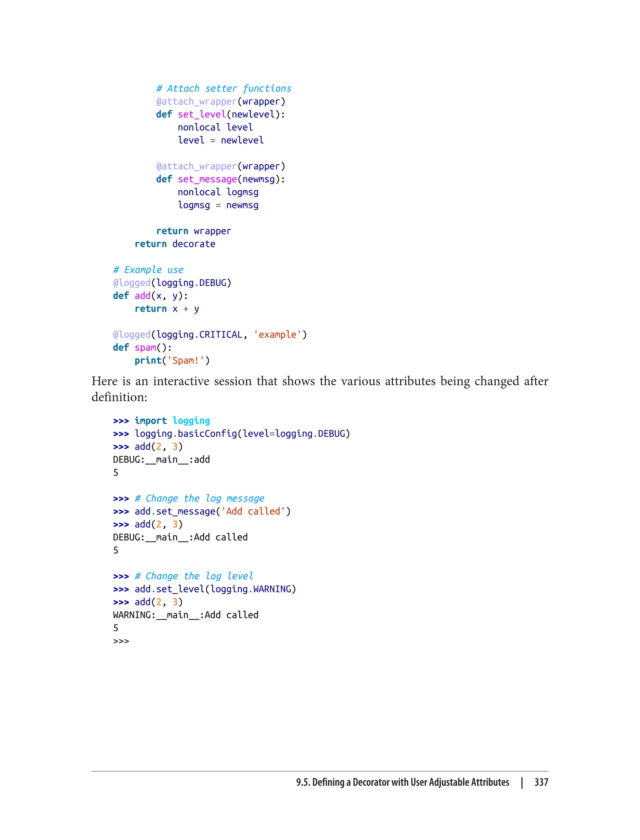Click the output 'DEBUG:__main__:add'

click(162, 459)
